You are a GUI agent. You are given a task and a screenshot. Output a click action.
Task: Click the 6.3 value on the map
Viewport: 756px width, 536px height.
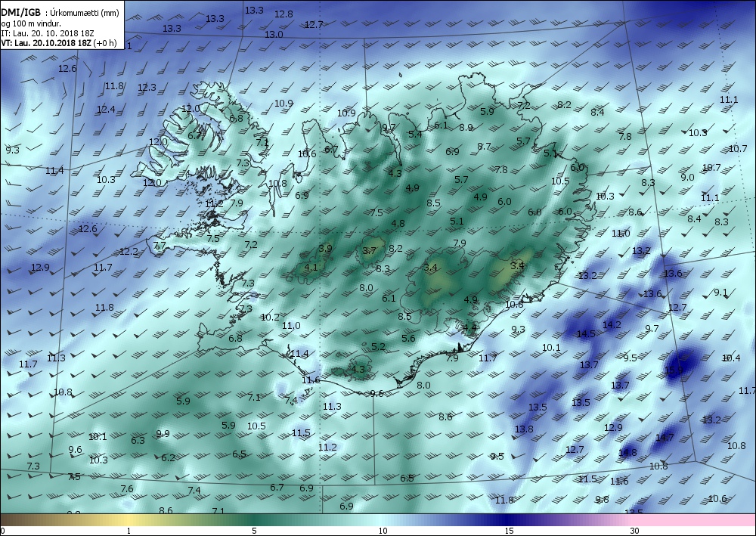138,440
